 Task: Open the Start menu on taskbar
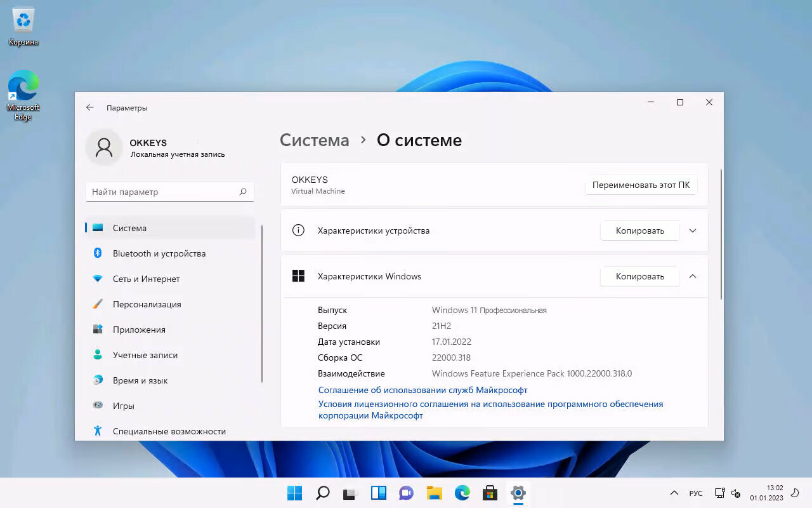[294, 493]
